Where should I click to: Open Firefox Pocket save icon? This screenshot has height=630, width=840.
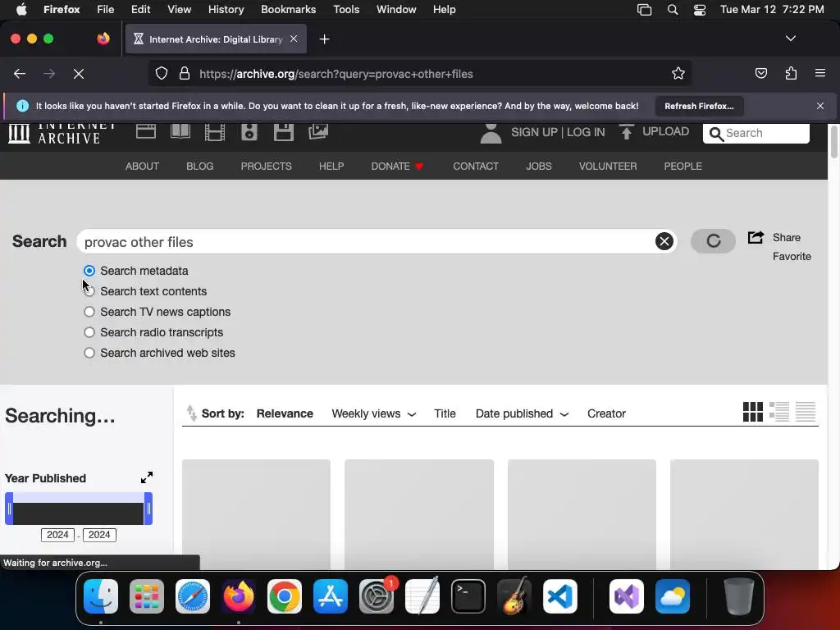pyautogui.click(x=761, y=73)
